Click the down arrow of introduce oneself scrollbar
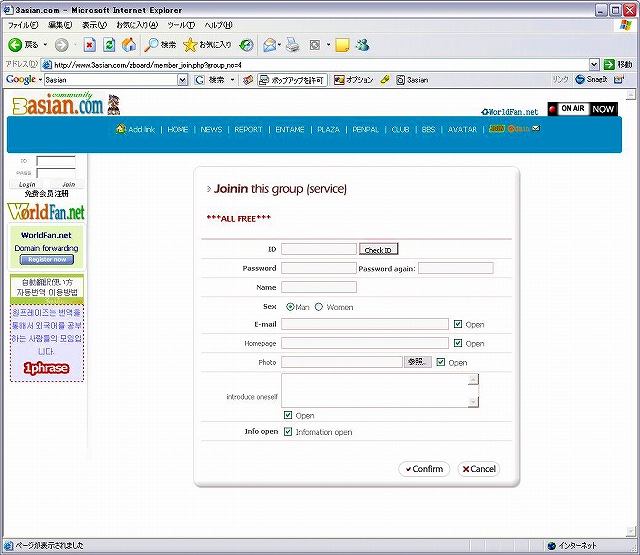This screenshot has height=555, width=640. [474, 401]
